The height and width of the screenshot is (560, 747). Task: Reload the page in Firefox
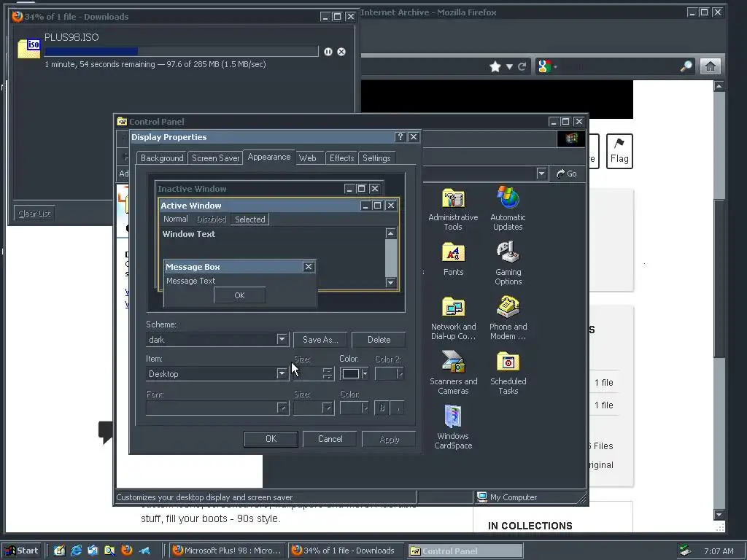click(x=522, y=66)
